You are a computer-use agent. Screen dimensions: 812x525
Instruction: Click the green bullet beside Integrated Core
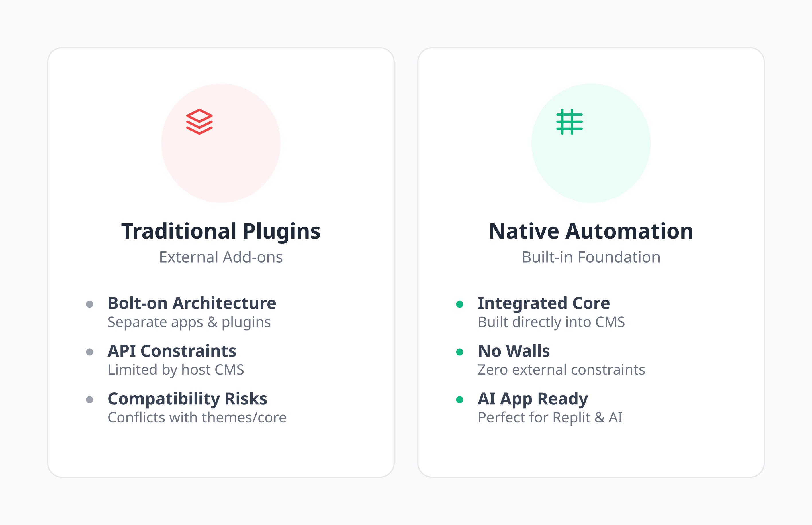pyautogui.click(x=459, y=304)
